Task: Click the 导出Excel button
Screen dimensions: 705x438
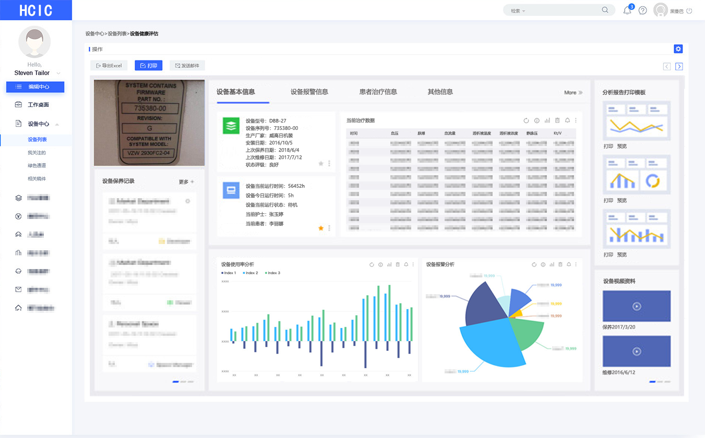Action: click(109, 66)
